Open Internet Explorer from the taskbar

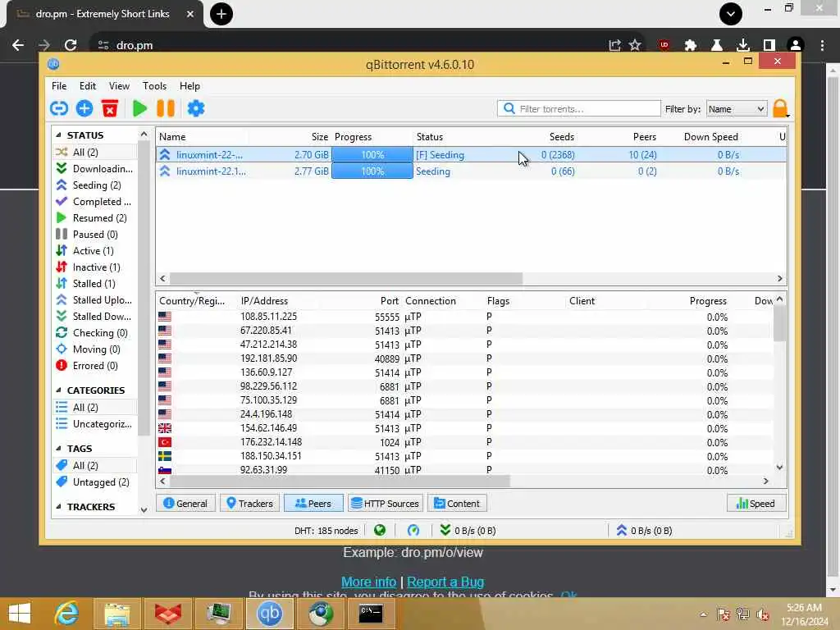(x=66, y=614)
